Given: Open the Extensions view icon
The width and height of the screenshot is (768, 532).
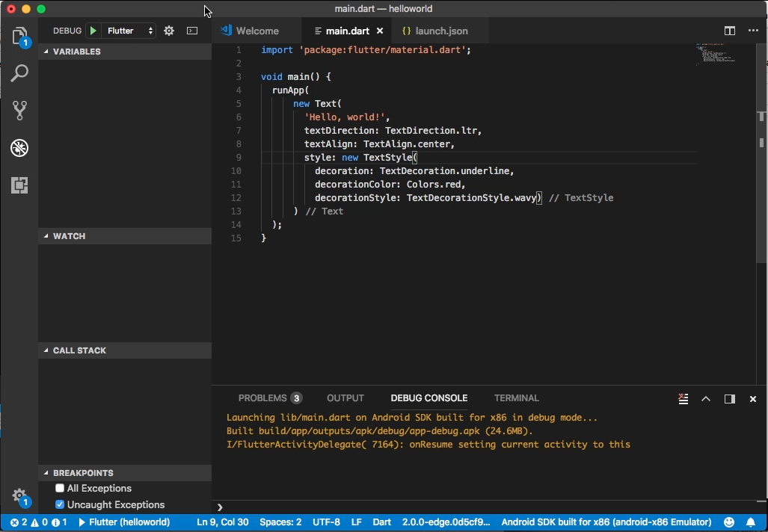Looking at the screenshot, I should tap(19, 185).
